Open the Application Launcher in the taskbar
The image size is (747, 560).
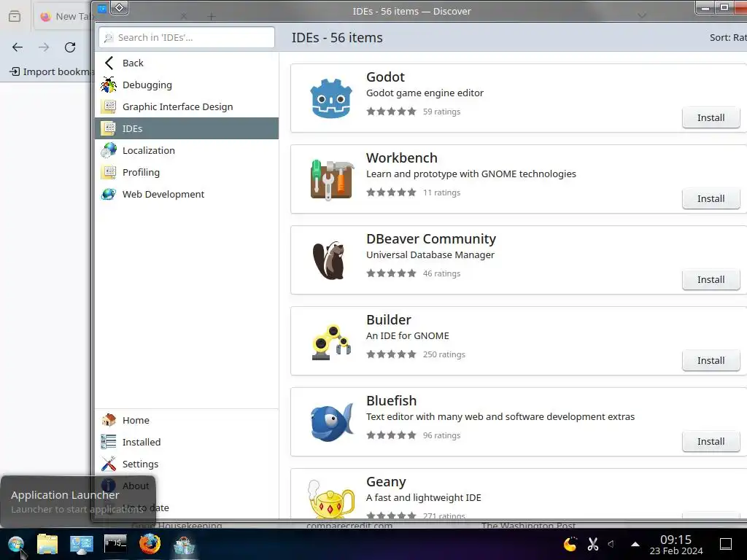[16, 544]
